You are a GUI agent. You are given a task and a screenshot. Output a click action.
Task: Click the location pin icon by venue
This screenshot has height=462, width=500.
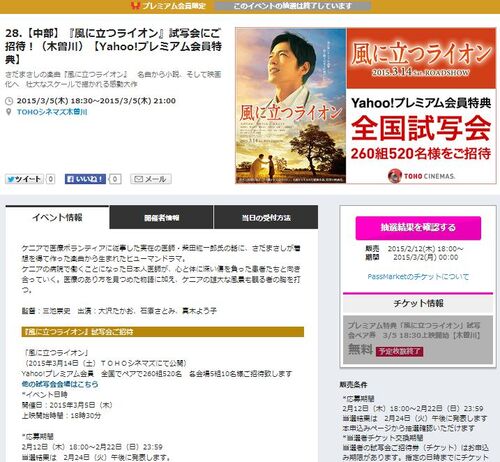9,112
